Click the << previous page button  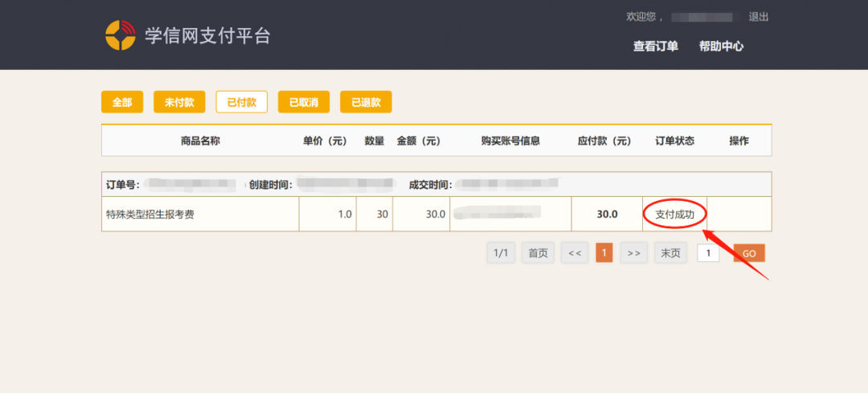click(x=575, y=253)
